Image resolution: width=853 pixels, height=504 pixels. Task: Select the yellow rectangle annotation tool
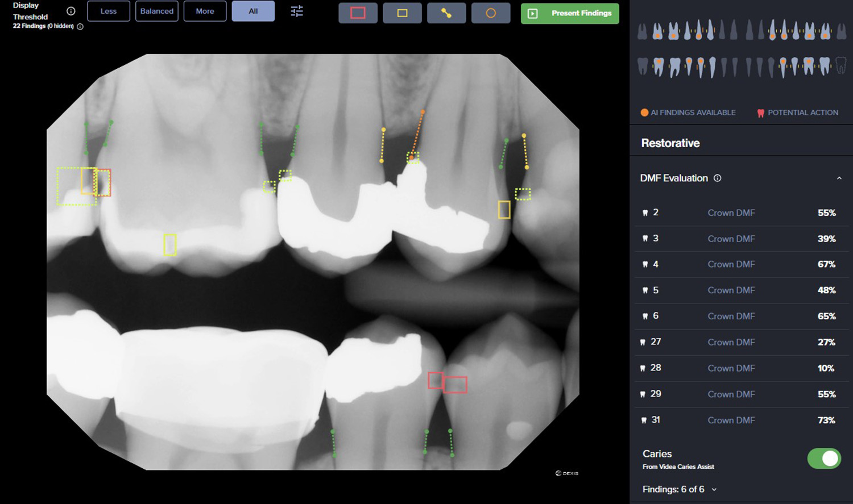point(402,13)
